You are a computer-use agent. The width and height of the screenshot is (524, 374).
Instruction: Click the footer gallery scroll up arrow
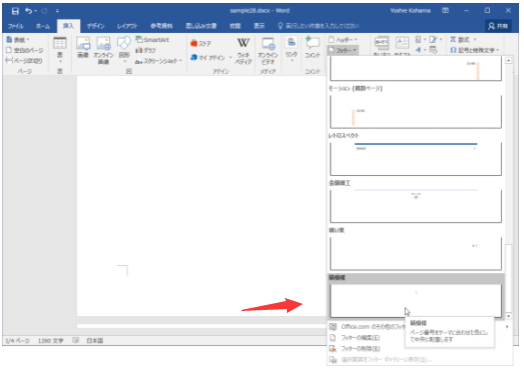coord(508,60)
